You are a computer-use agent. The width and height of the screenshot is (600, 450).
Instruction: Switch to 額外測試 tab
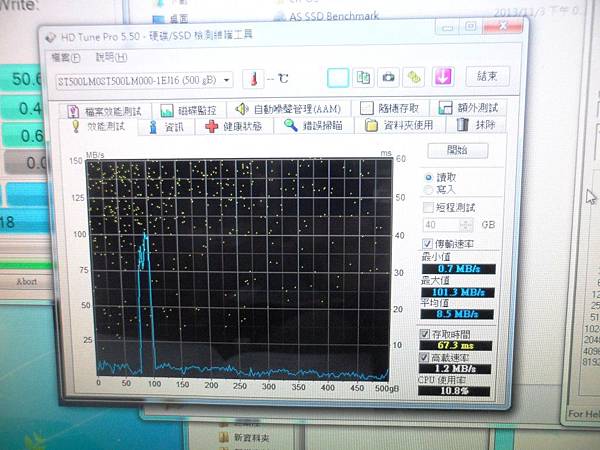pyautogui.click(x=469, y=108)
